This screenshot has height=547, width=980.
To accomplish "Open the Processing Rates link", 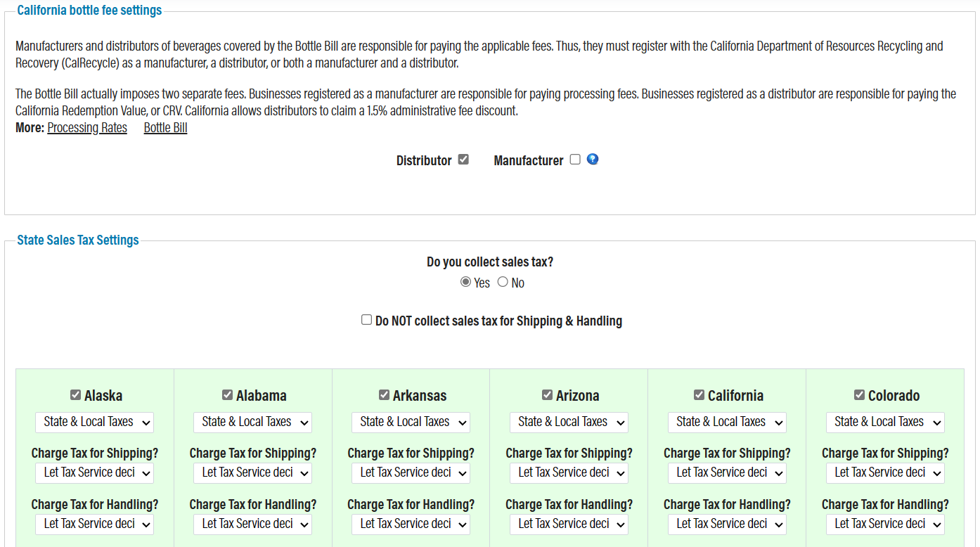I will point(86,127).
